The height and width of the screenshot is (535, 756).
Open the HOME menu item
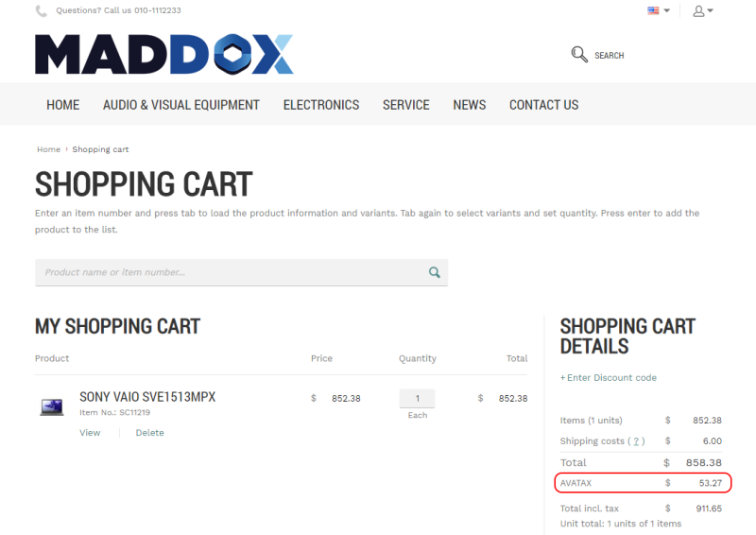[62, 105]
